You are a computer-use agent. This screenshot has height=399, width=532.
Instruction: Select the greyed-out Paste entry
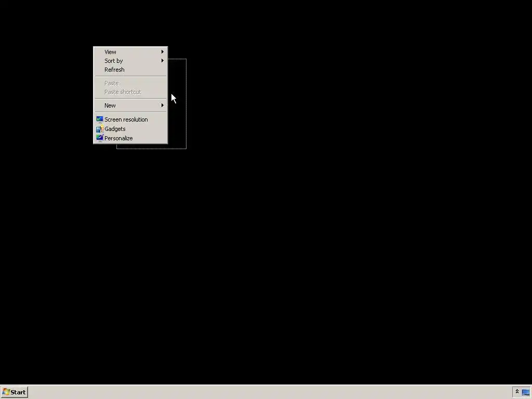tap(130, 83)
